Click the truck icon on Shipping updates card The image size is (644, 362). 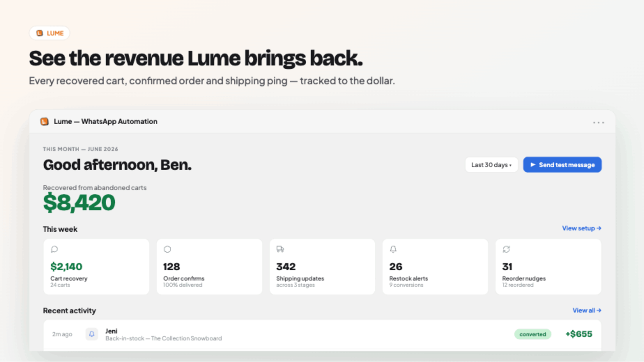[x=280, y=249]
